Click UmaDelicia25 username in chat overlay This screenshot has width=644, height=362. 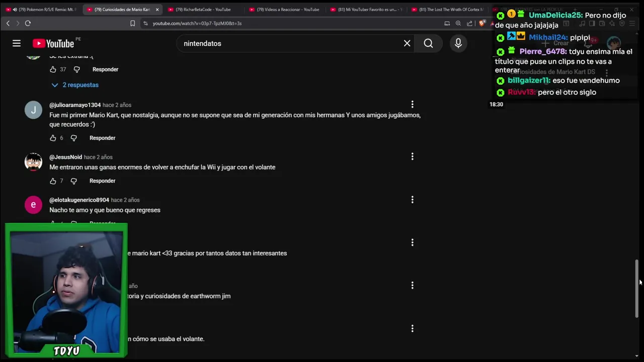point(555,16)
